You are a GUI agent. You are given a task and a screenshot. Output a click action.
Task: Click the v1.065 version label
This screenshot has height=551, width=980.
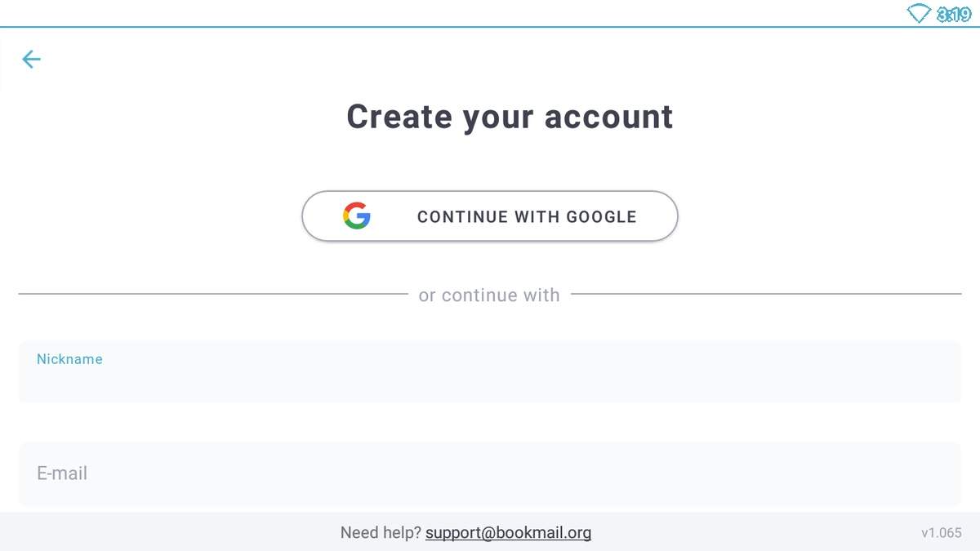942,533
